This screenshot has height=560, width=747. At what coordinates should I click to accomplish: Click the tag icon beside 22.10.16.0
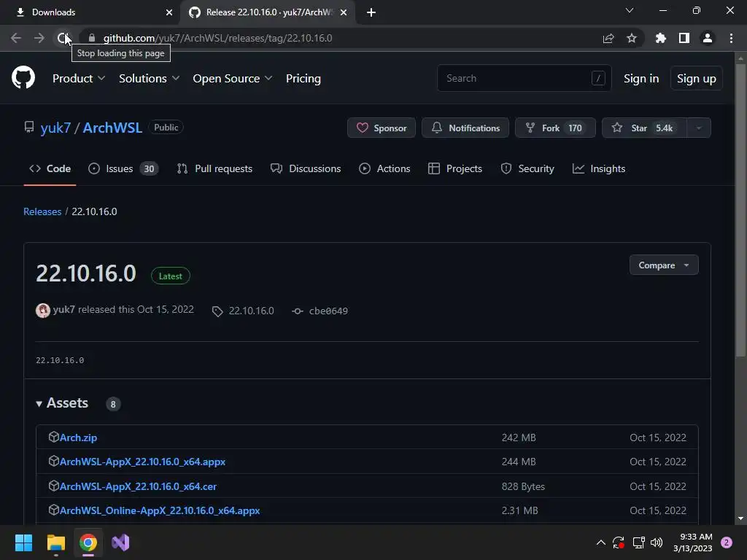[217, 311]
